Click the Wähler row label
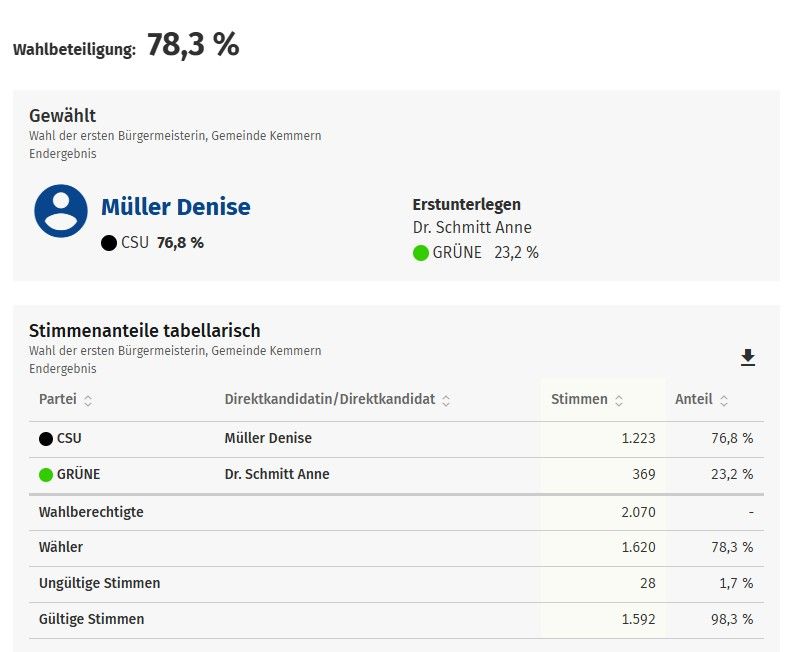 (x=61, y=547)
